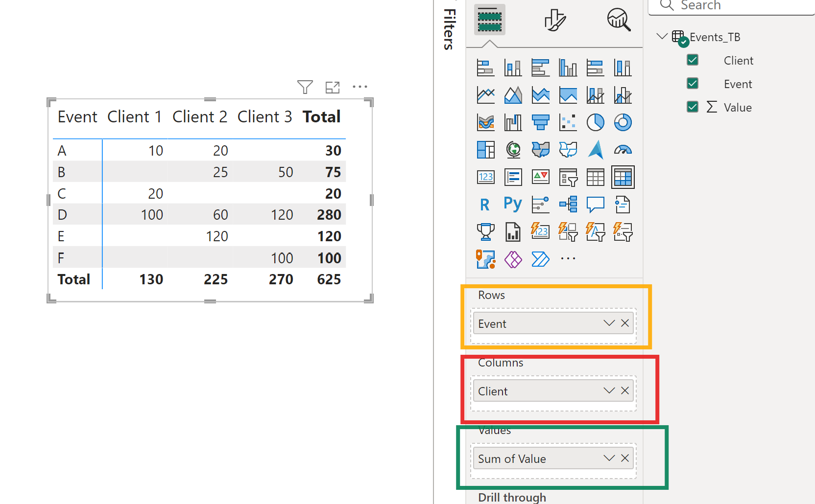Select the funnel chart visual

tap(540, 122)
